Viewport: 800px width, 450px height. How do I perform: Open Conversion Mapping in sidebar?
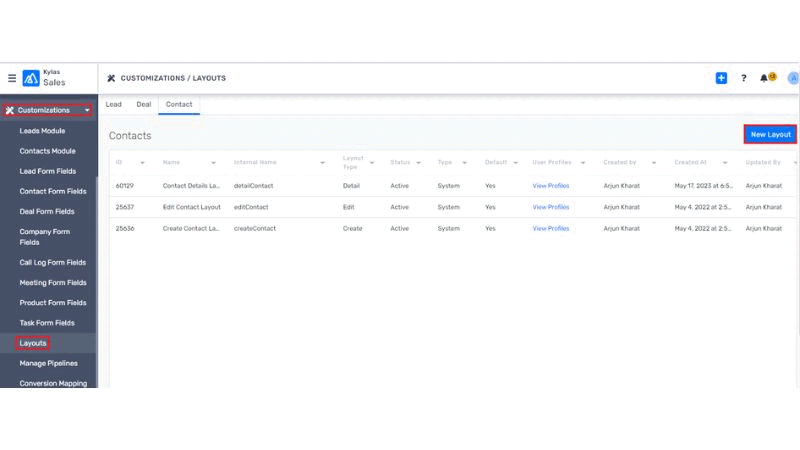(x=53, y=383)
